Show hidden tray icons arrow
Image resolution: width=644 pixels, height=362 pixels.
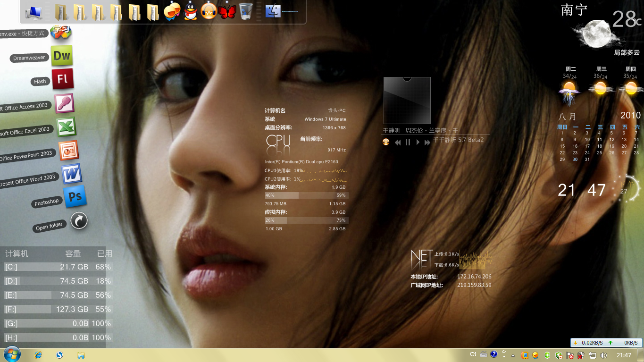tap(513, 355)
